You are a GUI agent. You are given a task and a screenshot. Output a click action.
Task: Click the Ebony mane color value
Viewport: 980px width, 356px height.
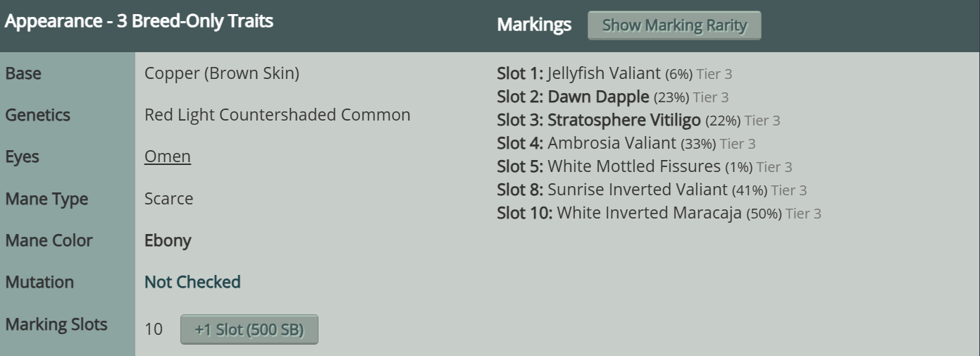168,240
